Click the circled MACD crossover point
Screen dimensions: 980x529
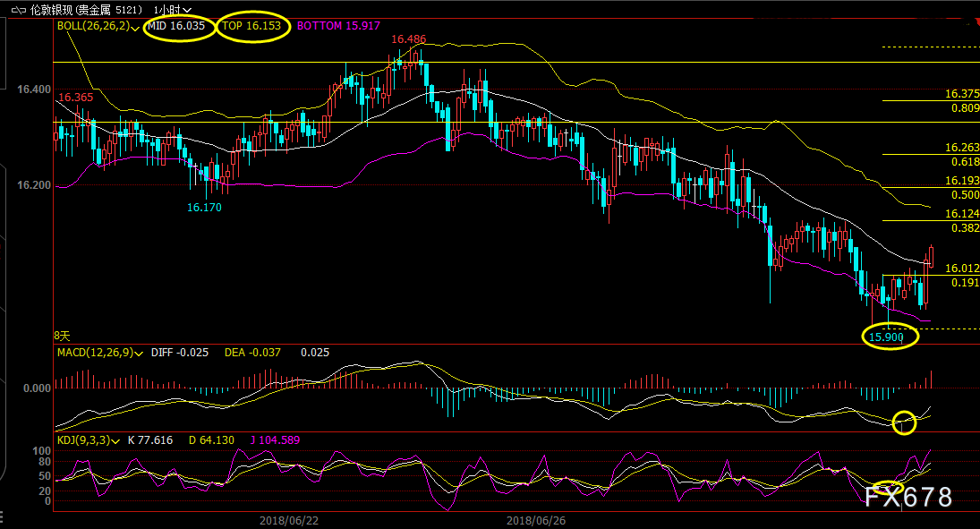pyautogui.click(x=905, y=422)
